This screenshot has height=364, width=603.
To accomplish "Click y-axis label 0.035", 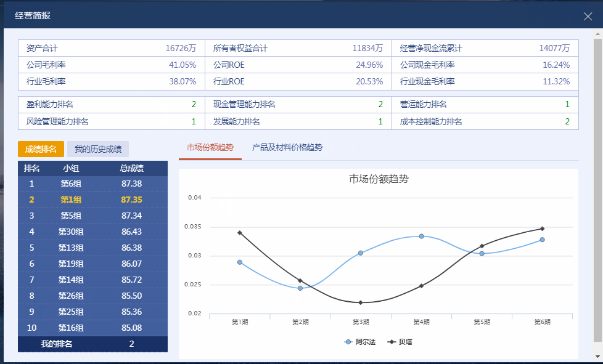I will point(192,227).
